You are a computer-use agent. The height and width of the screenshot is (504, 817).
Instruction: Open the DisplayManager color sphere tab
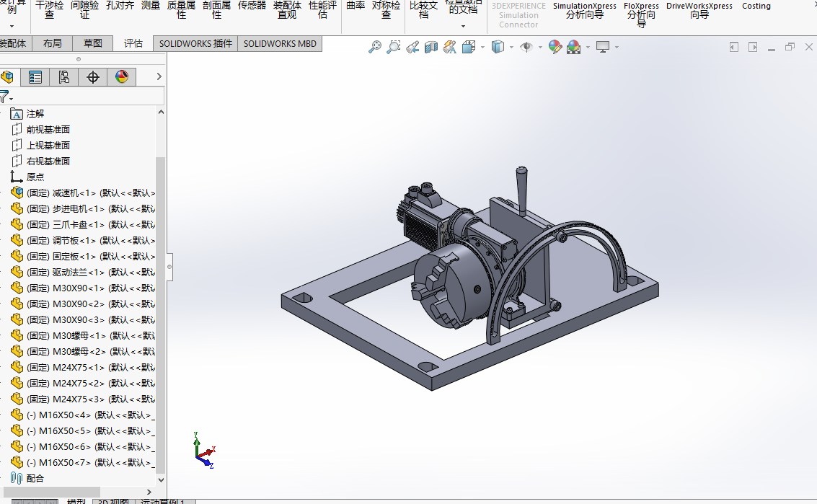coord(122,77)
